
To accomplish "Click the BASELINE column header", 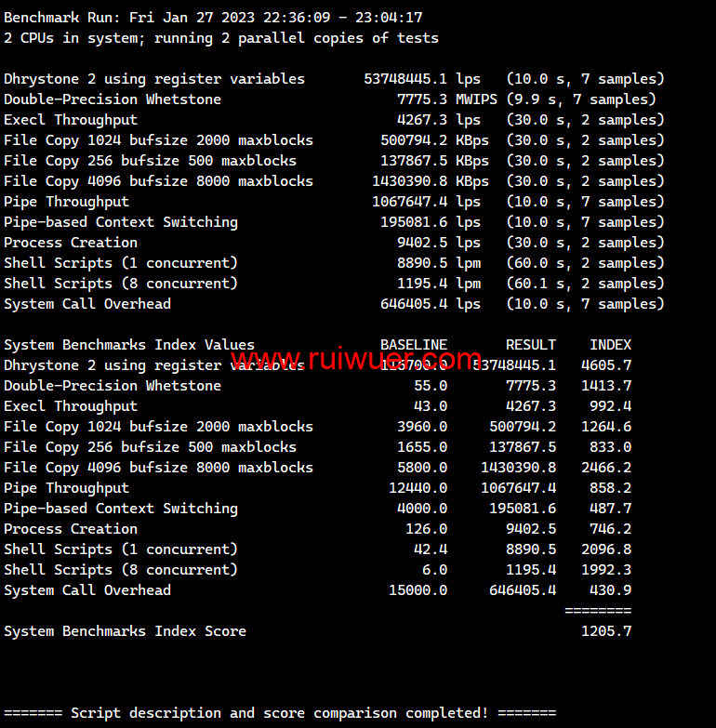I will (x=414, y=345).
